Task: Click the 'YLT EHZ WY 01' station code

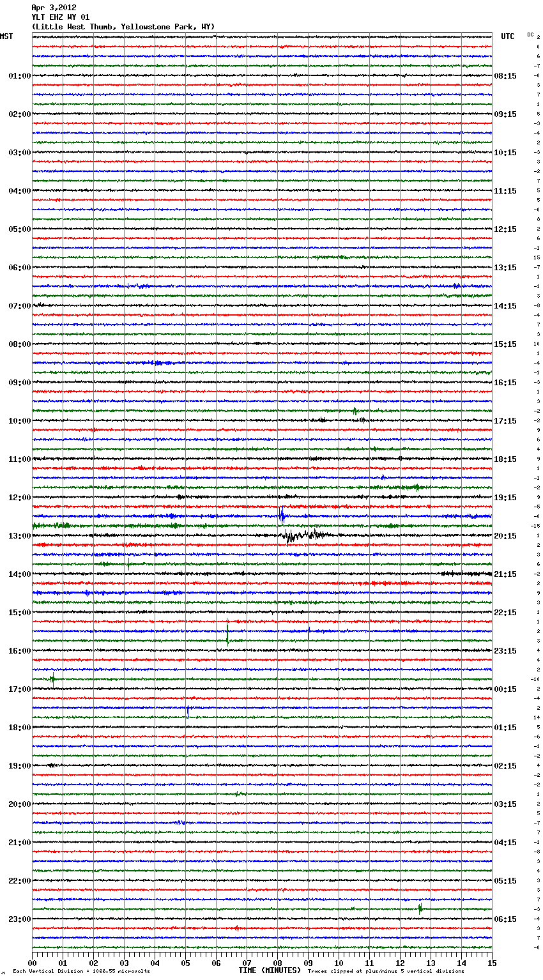Action: [x=61, y=17]
